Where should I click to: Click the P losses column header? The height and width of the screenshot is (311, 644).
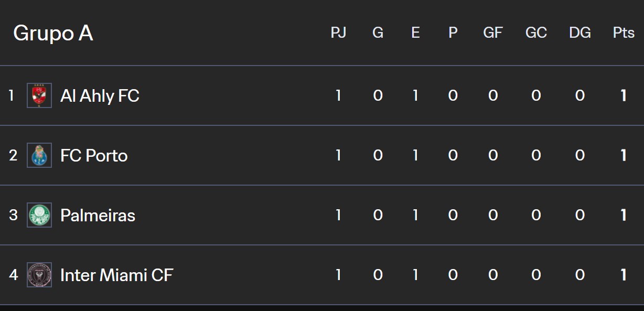[453, 33]
